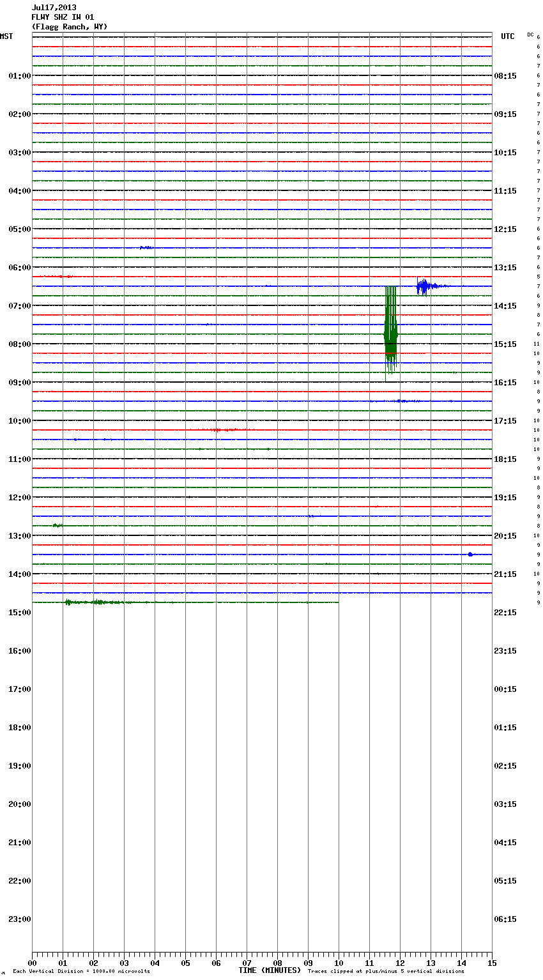Click the '07' minute tick label on the bottom axis

coord(247,963)
